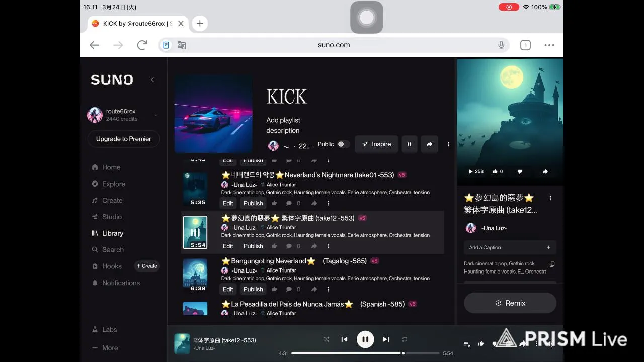
Task: Expand the route66rox account dropdown
Action: pos(156,115)
